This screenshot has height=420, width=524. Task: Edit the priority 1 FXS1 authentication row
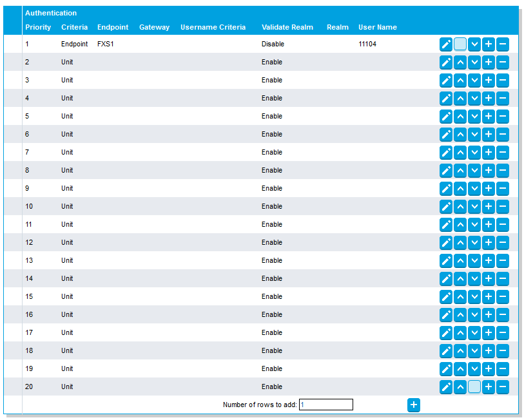coord(445,44)
